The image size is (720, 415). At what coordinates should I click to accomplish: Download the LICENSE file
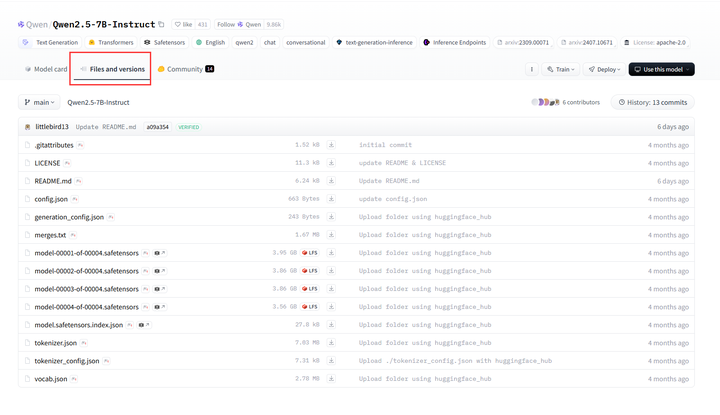(x=331, y=163)
